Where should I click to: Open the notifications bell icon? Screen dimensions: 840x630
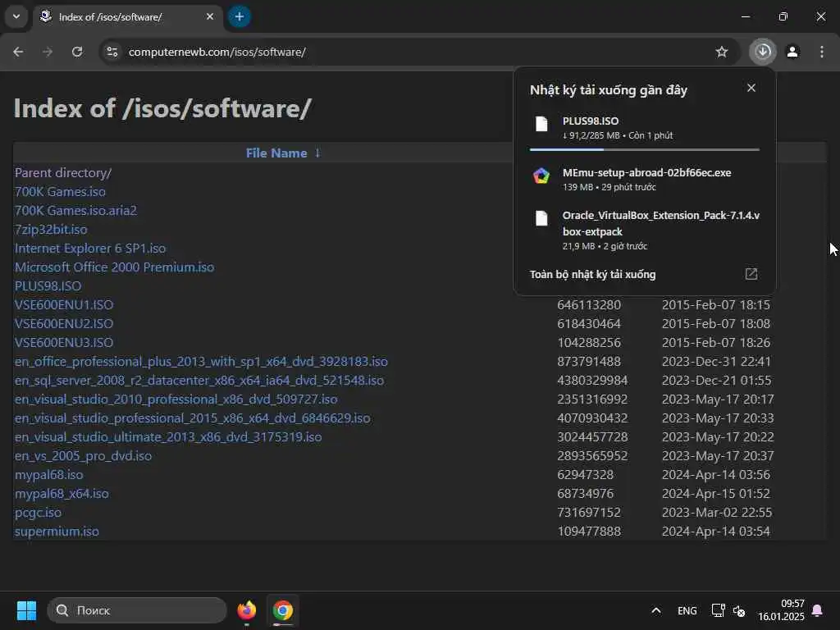pyautogui.click(x=818, y=610)
